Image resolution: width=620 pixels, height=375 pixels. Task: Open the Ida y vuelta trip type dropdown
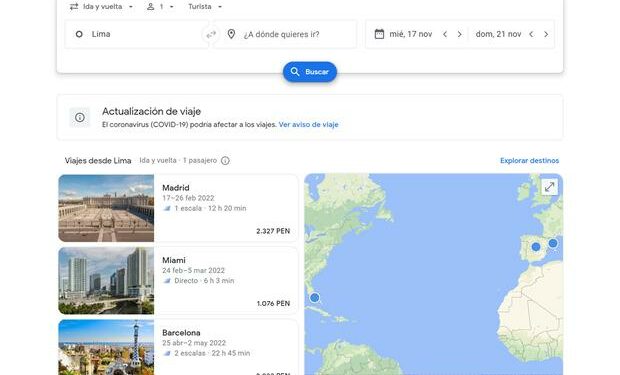[102, 7]
